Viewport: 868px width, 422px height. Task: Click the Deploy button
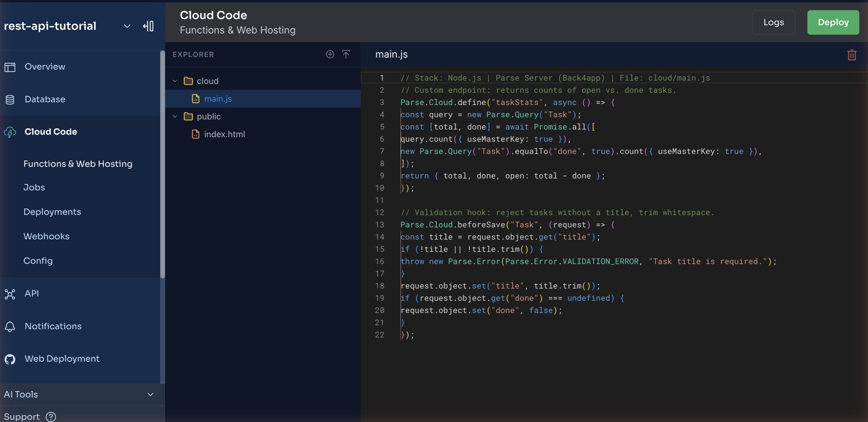pos(833,22)
